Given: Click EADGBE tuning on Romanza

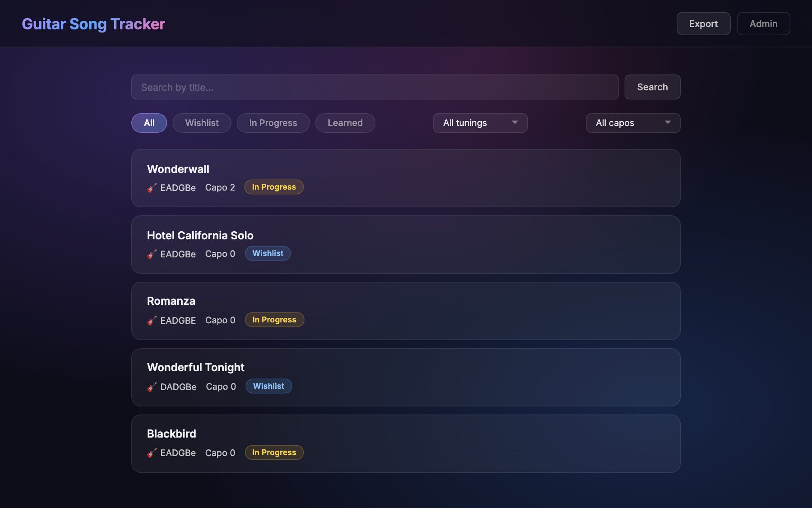Looking at the screenshot, I should coord(178,321).
